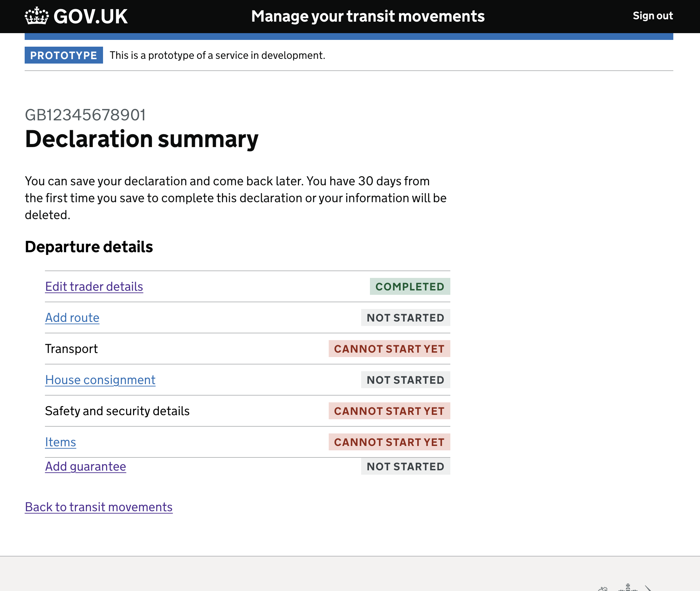Click the NOT STARTED tag beside Add guarantee
Viewport: 700px width, 591px height.
pos(405,466)
